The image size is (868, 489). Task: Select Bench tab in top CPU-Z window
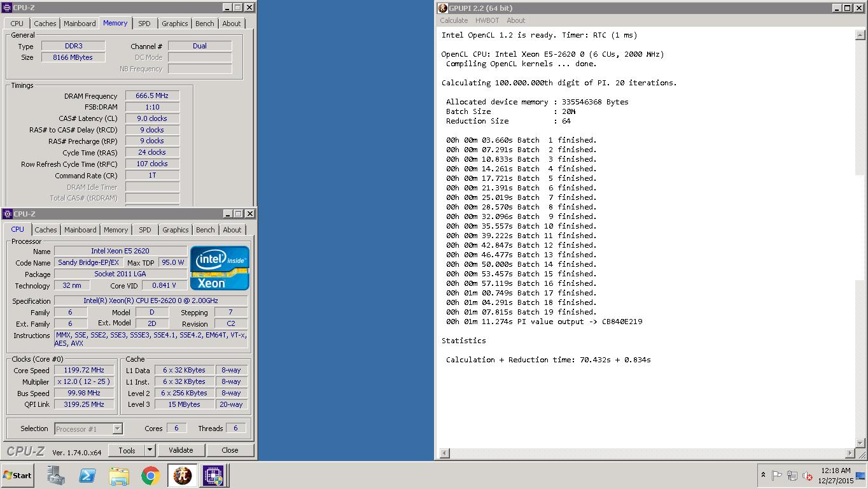tap(205, 24)
